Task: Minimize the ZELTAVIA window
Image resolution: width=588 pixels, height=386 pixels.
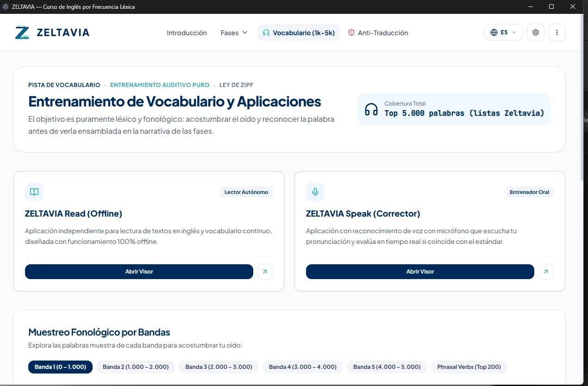Action: click(530, 6)
